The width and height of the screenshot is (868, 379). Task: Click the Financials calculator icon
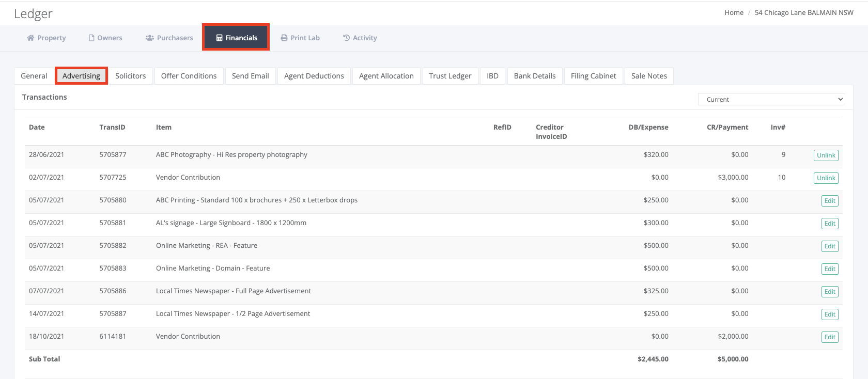[219, 38]
